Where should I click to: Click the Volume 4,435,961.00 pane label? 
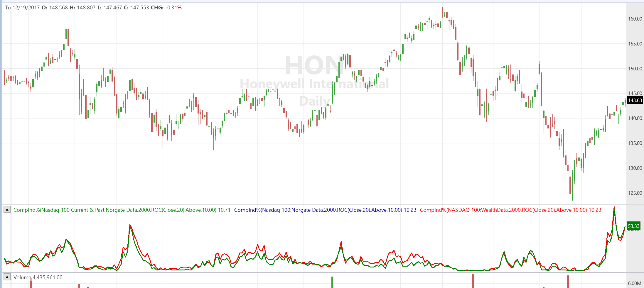(38, 277)
